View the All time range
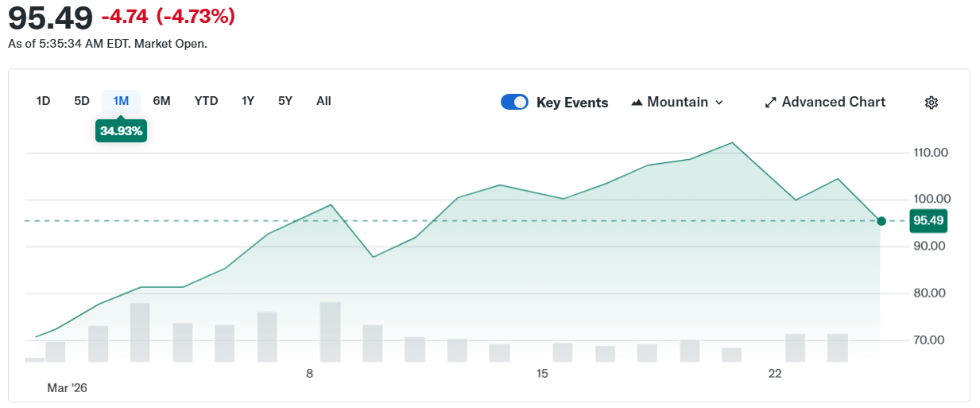Viewport: 980px width, 408px height. coord(323,101)
